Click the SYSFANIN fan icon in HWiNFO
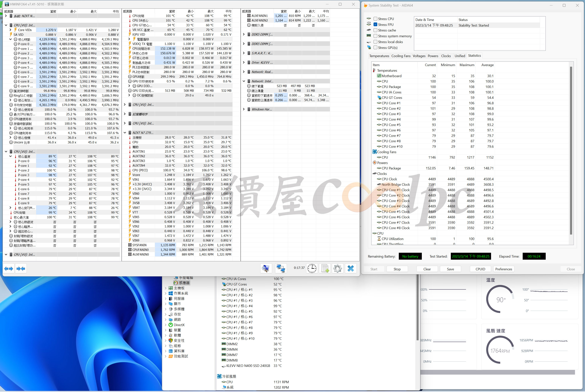The image size is (585, 392). 130,245
